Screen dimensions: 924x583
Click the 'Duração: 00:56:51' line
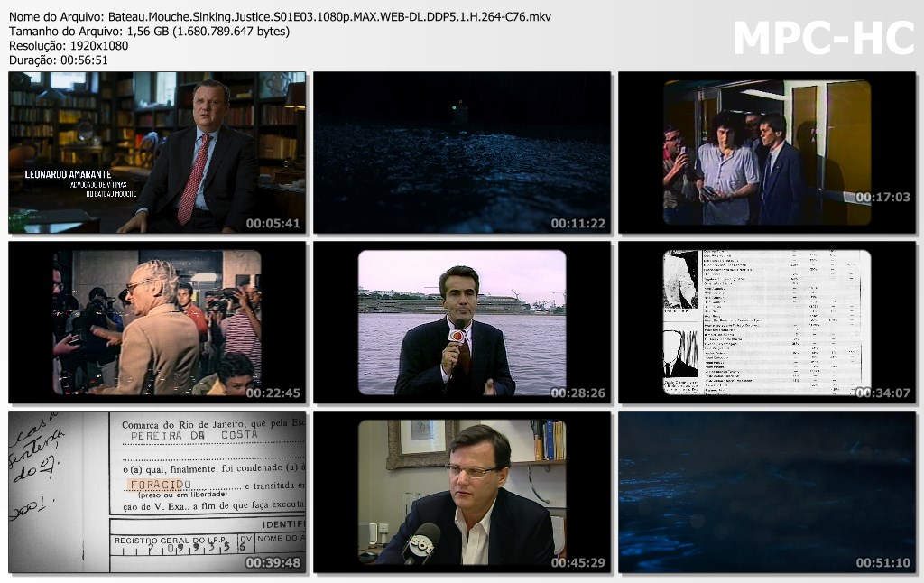[59, 60]
